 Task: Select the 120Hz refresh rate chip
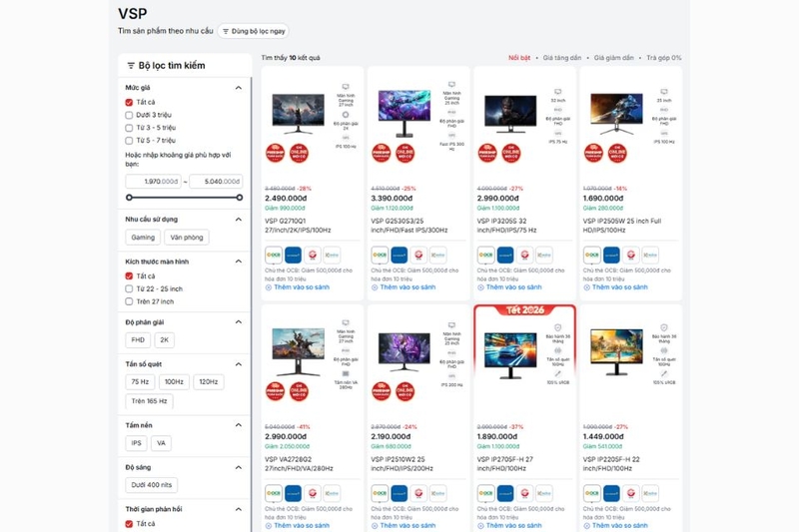point(209,382)
